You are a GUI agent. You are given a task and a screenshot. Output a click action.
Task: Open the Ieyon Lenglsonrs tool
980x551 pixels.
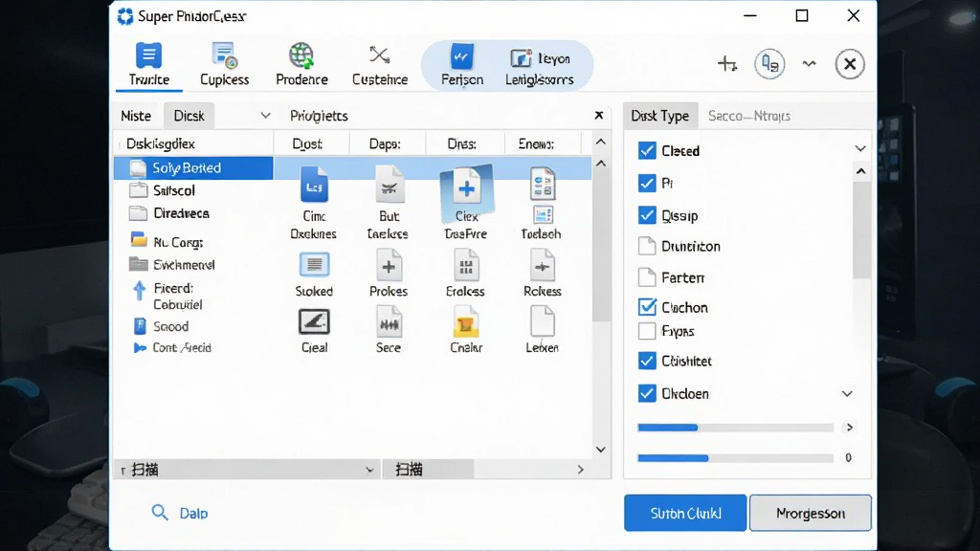point(540,68)
